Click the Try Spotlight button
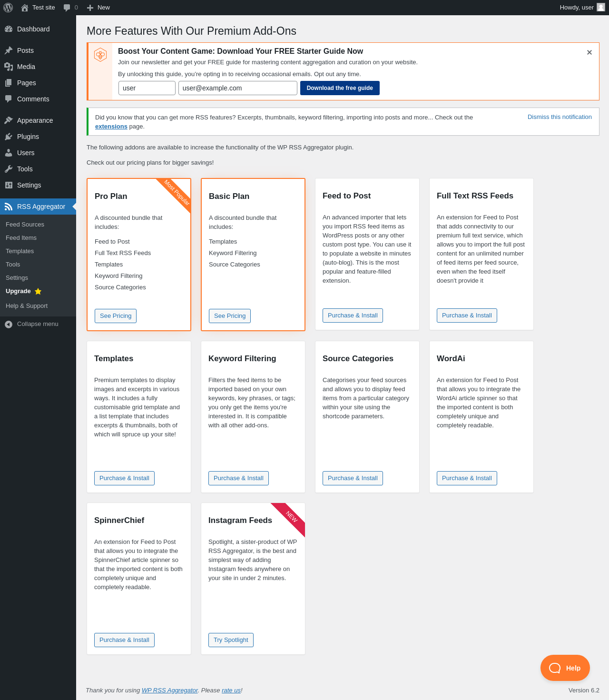 pos(231,640)
